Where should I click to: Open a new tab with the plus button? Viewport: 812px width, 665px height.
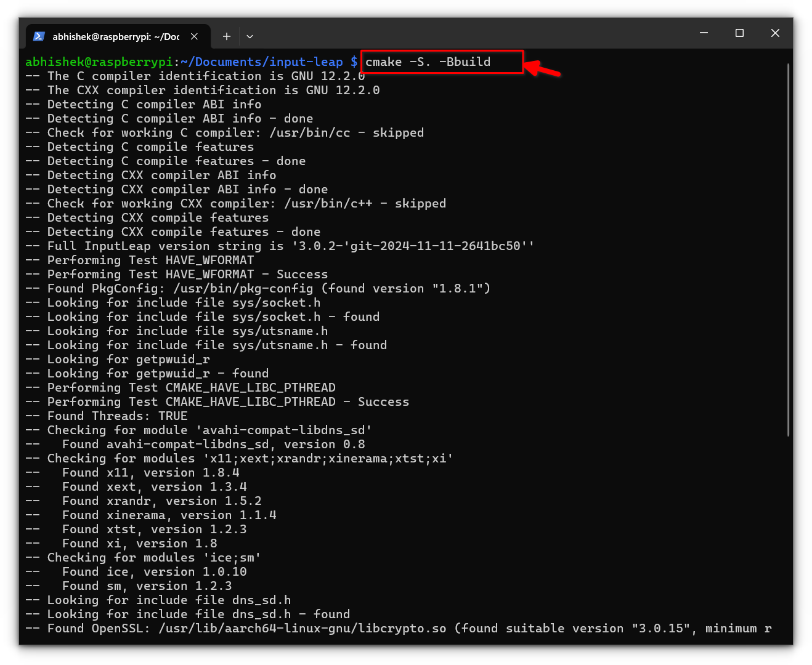tap(226, 36)
